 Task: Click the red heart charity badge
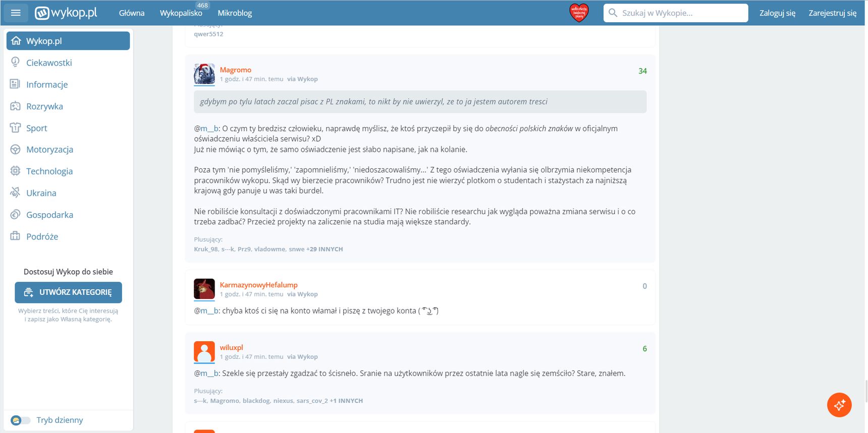pyautogui.click(x=579, y=13)
